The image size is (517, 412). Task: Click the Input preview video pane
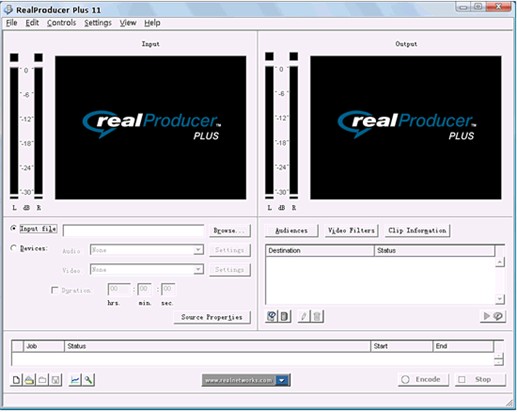150,128
